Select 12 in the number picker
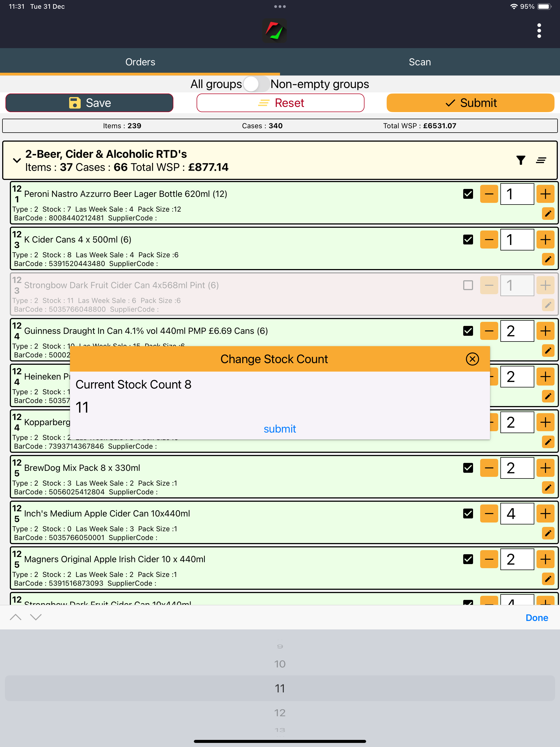The width and height of the screenshot is (560, 747). point(280,713)
